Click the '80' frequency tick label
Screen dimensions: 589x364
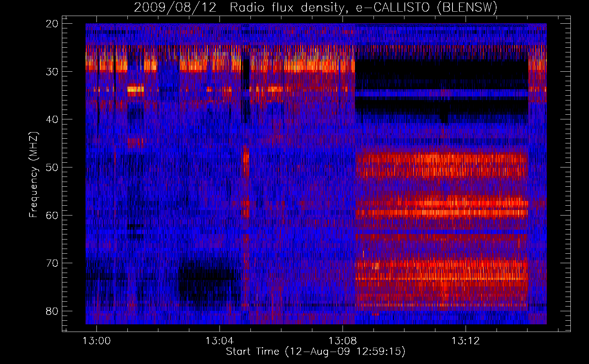pyautogui.click(x=52, y=311)
